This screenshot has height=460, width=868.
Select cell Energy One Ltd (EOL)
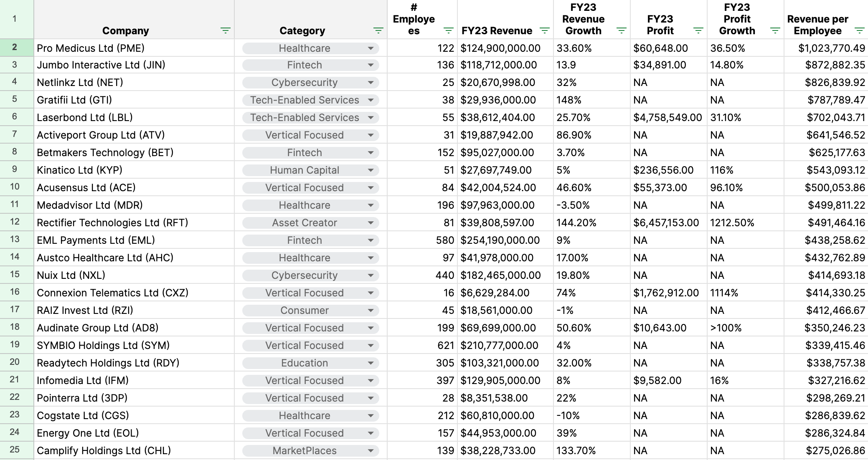[x=134, y=433]
